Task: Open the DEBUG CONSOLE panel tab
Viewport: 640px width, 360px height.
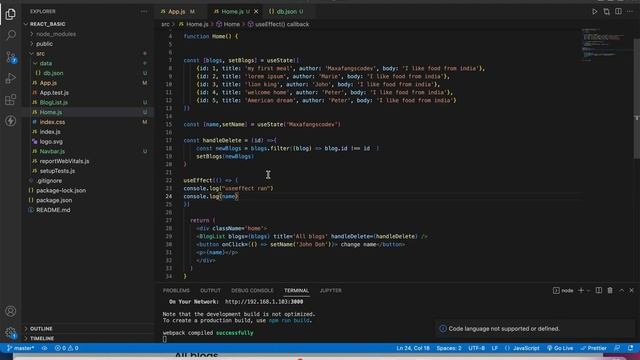Action: pos(252,290)
